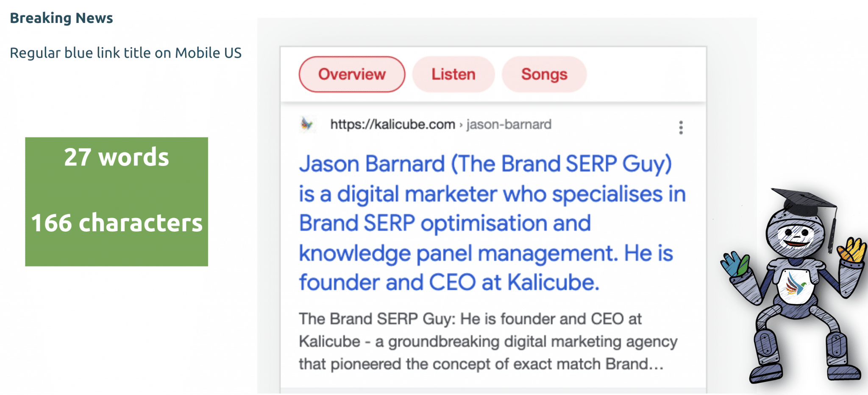Click the green 27 words box
The width and height of the screenshot is (868, 395).
[x=117, y=202]
